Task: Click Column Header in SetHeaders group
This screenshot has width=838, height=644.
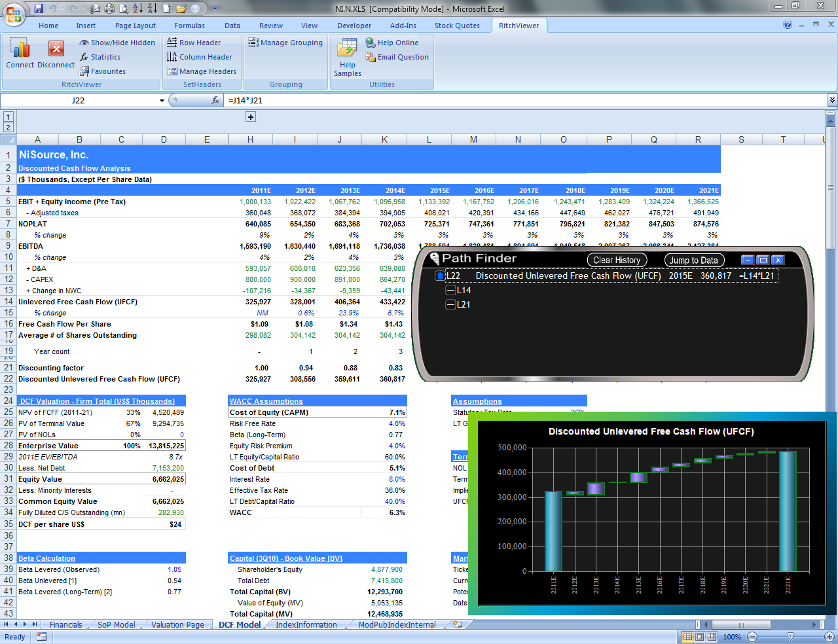Action: pos(199,57)
